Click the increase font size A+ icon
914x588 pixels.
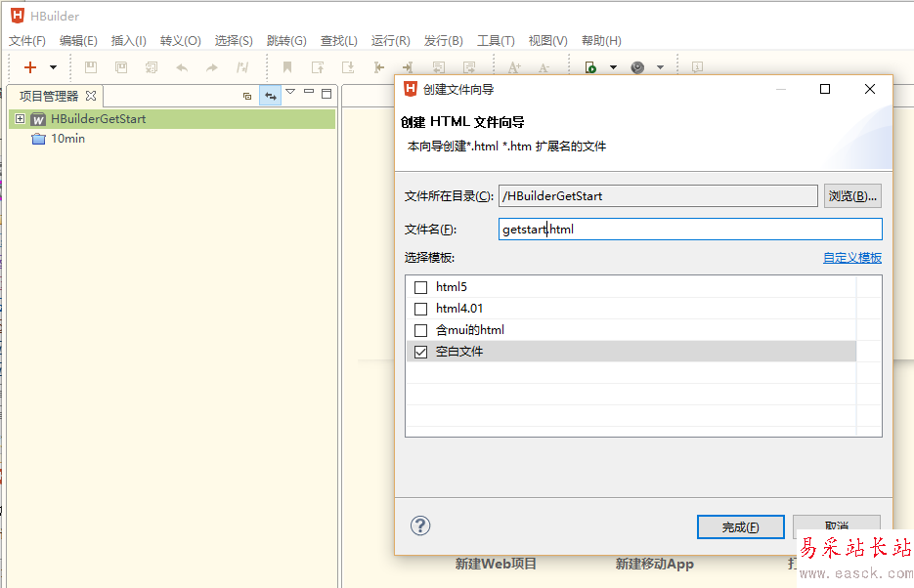514,67
